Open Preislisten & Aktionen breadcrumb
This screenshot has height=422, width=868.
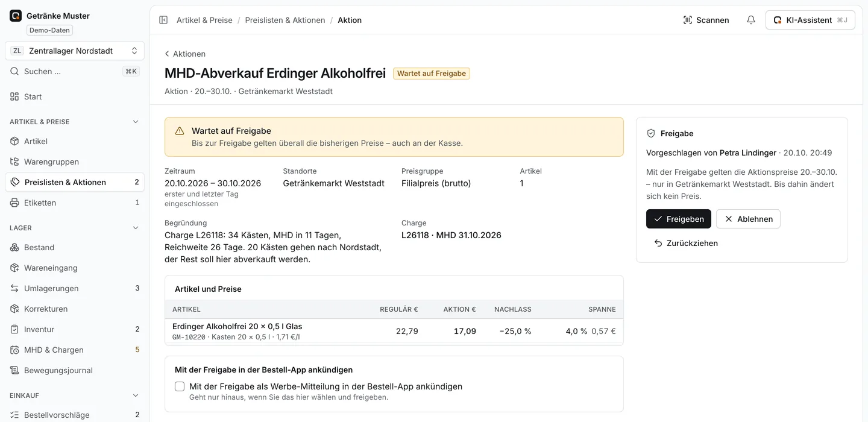point(285,20)
